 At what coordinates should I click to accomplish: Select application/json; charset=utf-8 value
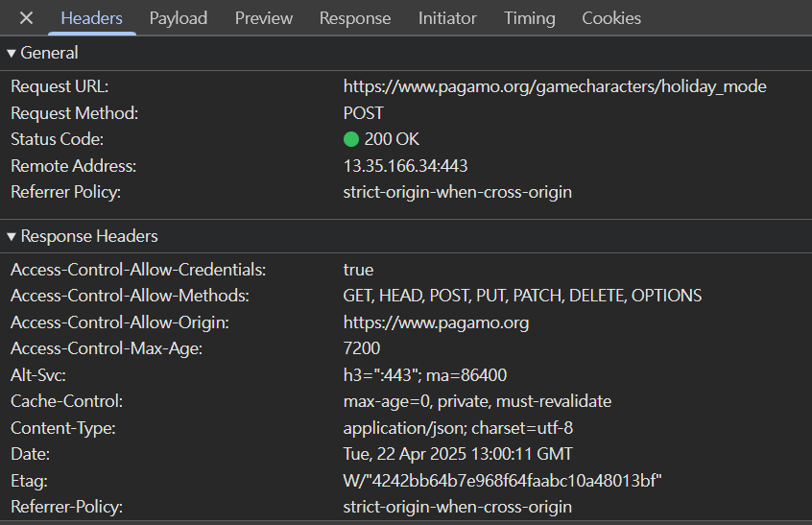458,428
